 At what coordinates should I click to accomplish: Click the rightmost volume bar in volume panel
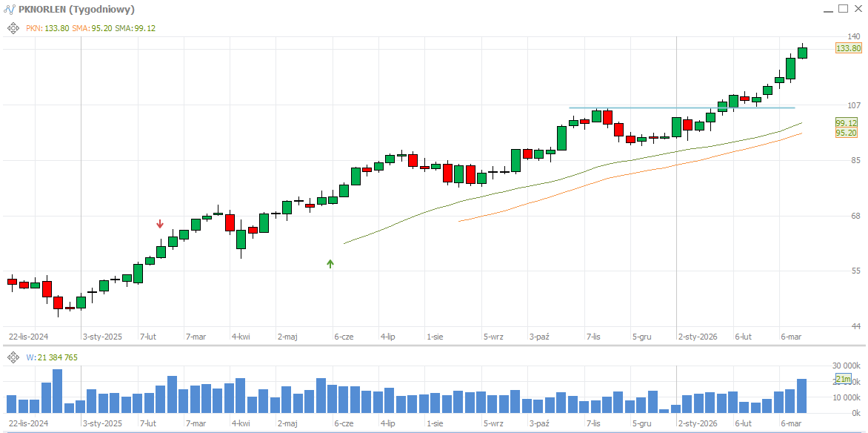802,396
